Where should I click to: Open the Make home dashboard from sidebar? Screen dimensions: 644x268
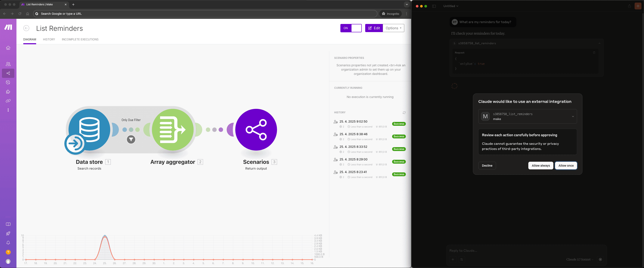(x=8, y=48)
